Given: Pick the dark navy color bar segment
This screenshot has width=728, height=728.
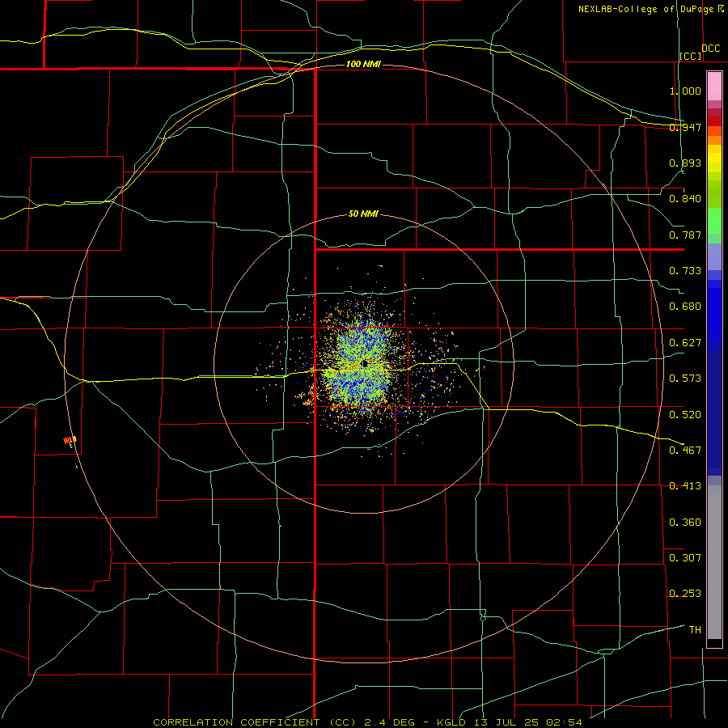Looking at the screenshot, I should coord(714,413).
